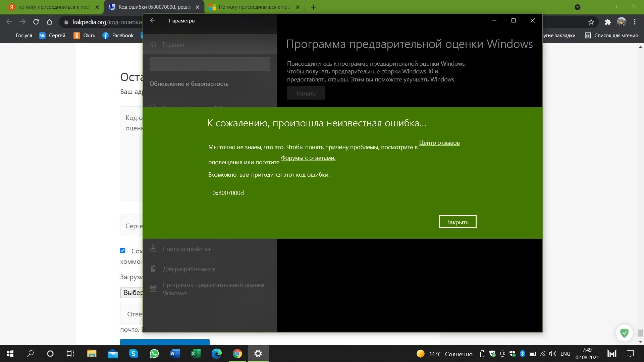The height and width of the screenshot is (362, 644).
Task: Click the back arrow in Параметры window
Action: tap(153, 20)
